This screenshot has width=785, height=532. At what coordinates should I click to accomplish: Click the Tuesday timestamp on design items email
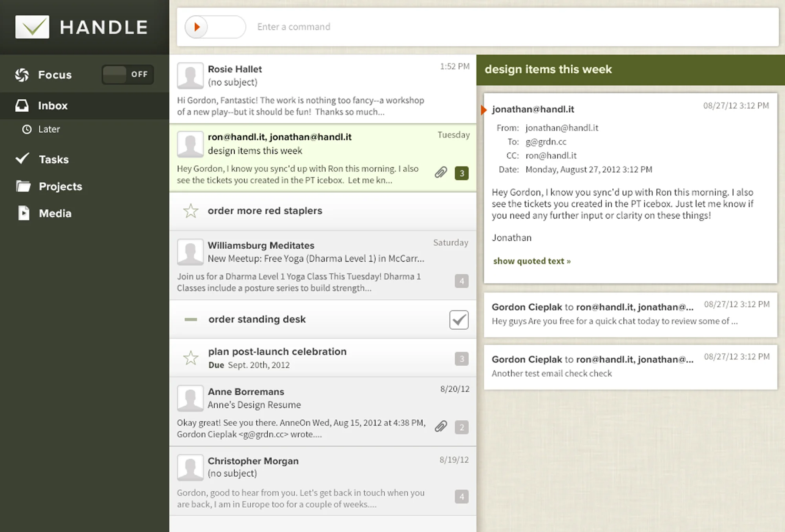(454, 135)
